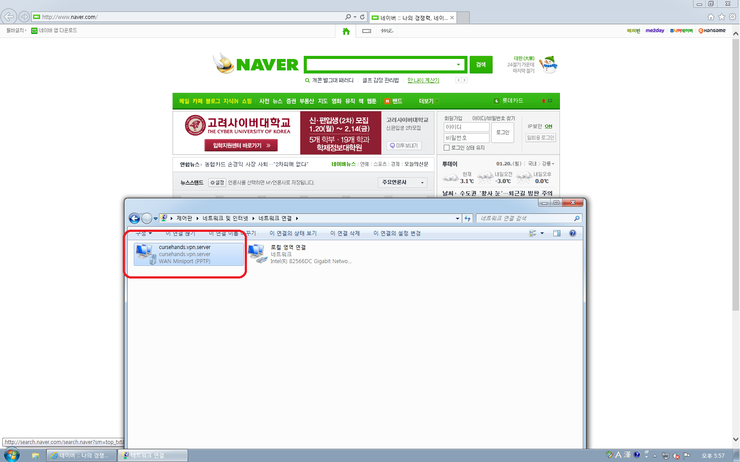Click the Cyber University admissions center button
Image resolution: width=740 pixels, height=462 pixels.
pos(241,145)
